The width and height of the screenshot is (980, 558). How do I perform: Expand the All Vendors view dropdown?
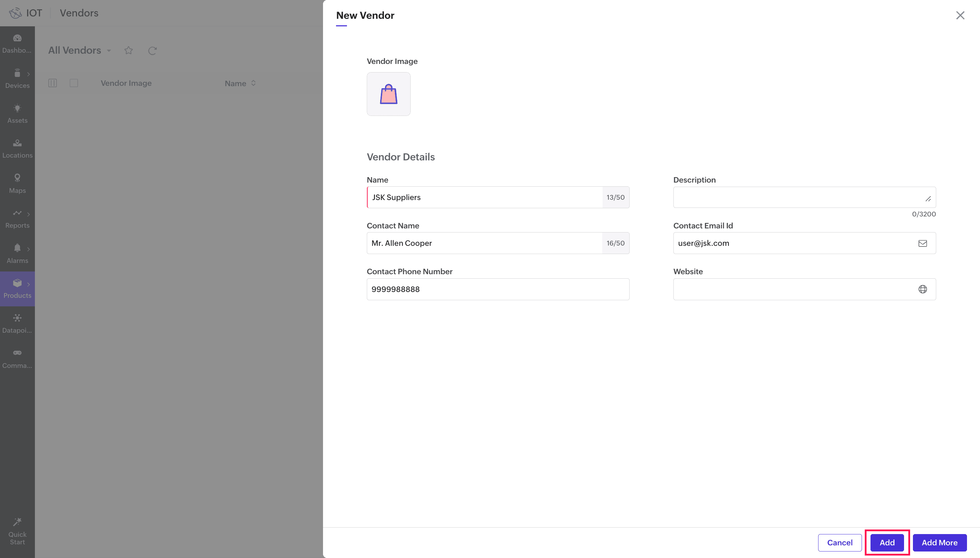(109, 51)
